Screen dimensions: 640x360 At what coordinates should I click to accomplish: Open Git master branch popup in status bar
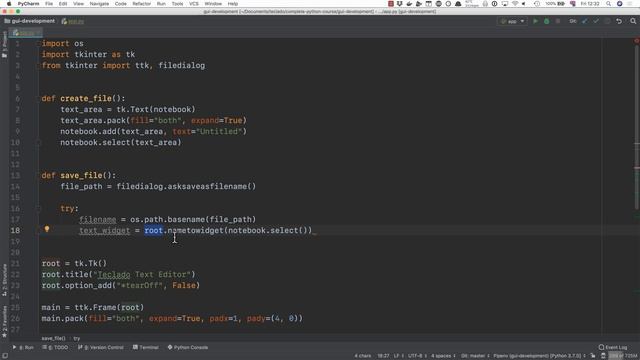tap(475, 356)
